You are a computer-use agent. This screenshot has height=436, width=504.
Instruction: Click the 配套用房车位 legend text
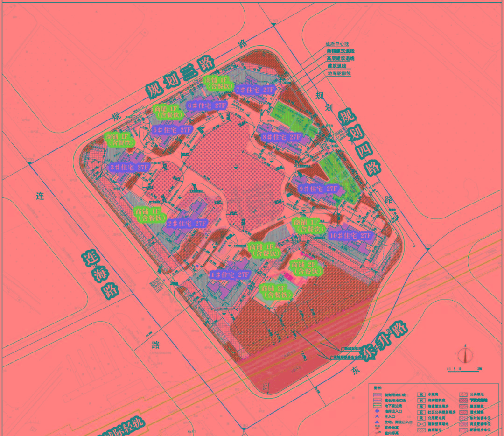(480, 430)
